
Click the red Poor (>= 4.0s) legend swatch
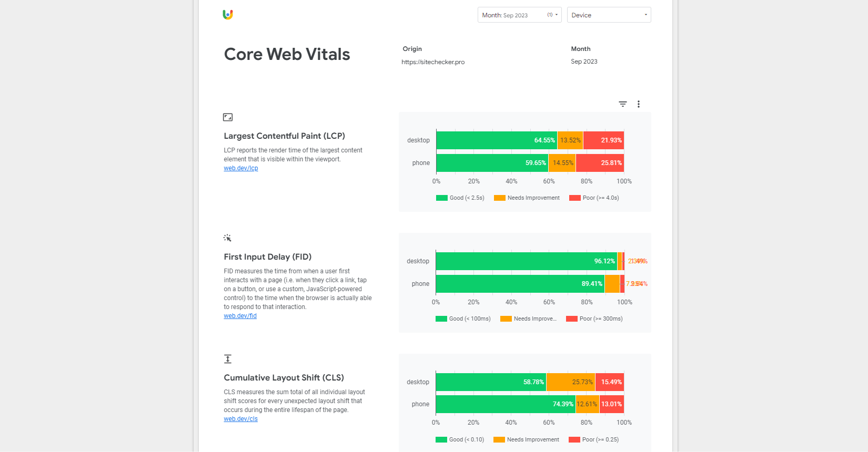click(x=575, y=198)
